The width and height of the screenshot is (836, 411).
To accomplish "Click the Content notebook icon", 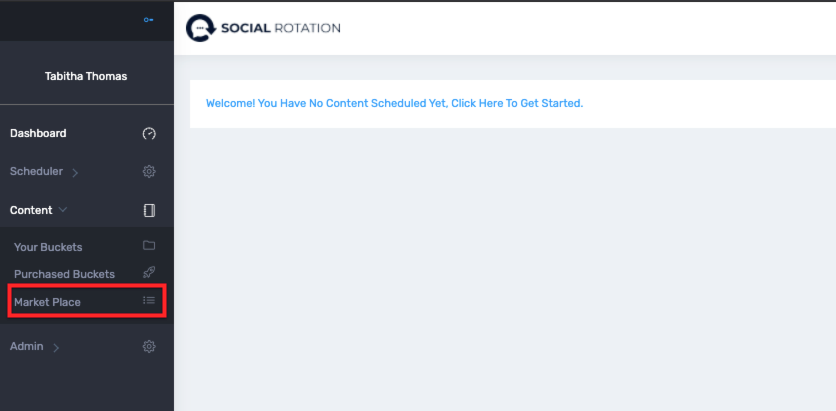I will 149,210.
